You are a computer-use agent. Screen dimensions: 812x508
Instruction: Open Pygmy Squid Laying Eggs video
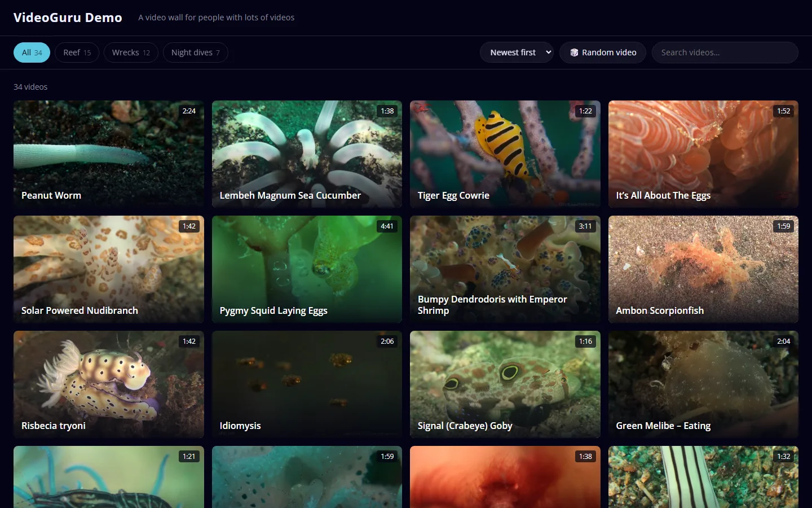pos(307,269)
